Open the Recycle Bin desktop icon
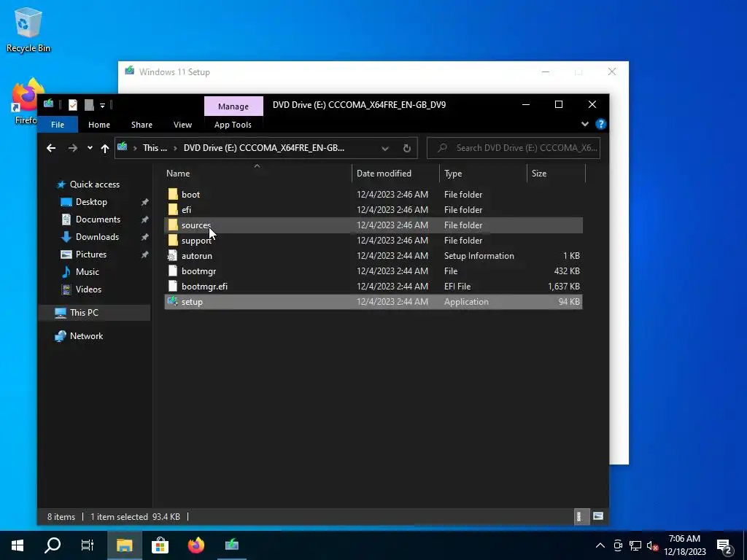 [28, 29]
